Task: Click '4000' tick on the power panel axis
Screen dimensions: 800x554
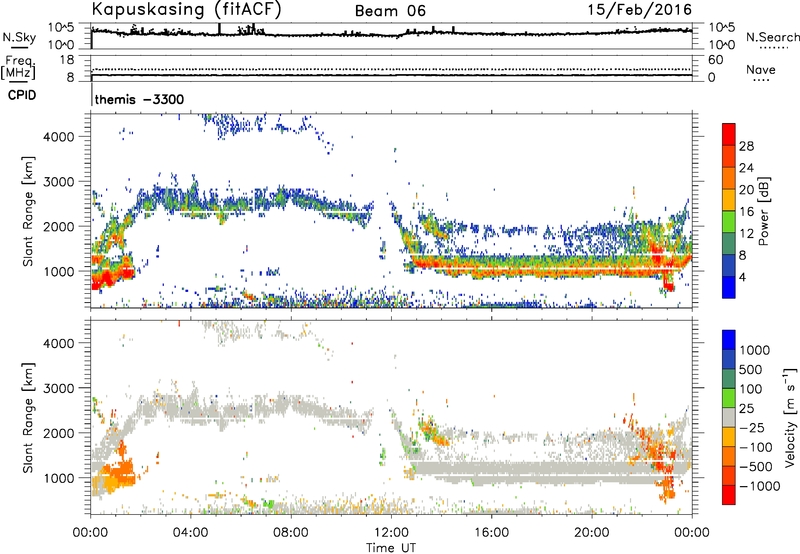Action: click(x=59, y=137)
